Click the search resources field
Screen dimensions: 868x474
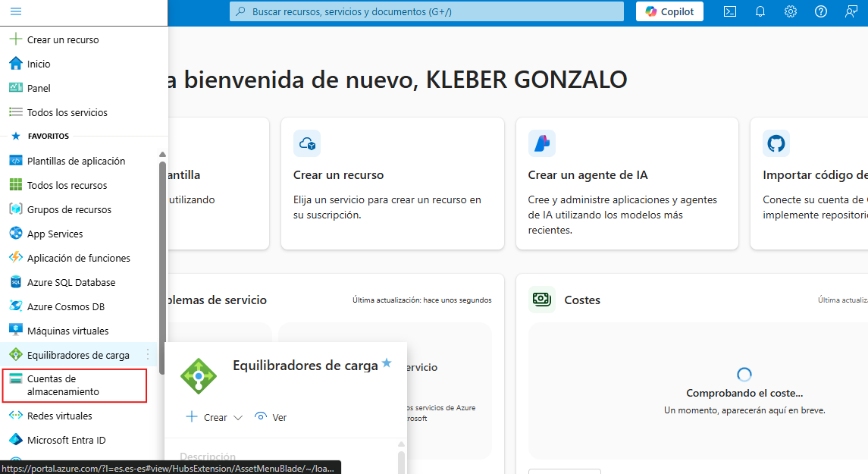pyautogui.click(x=427, y=11)
